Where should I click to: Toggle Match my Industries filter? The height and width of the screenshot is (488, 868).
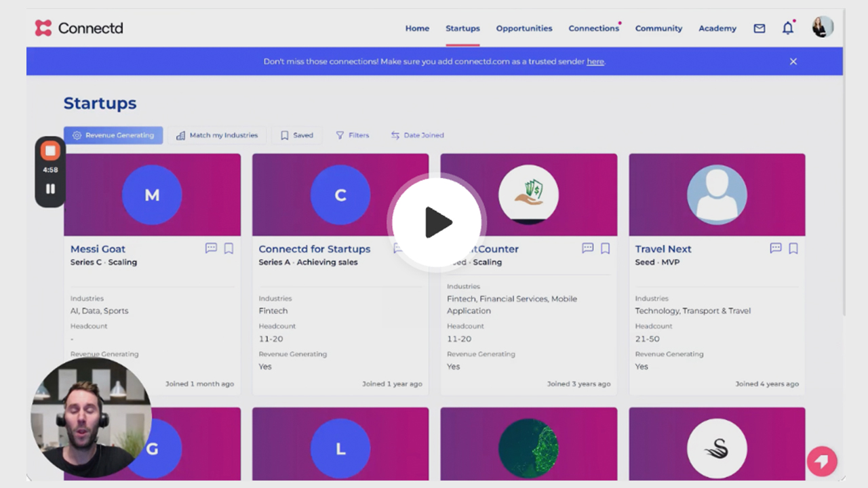tap(217, 135)
